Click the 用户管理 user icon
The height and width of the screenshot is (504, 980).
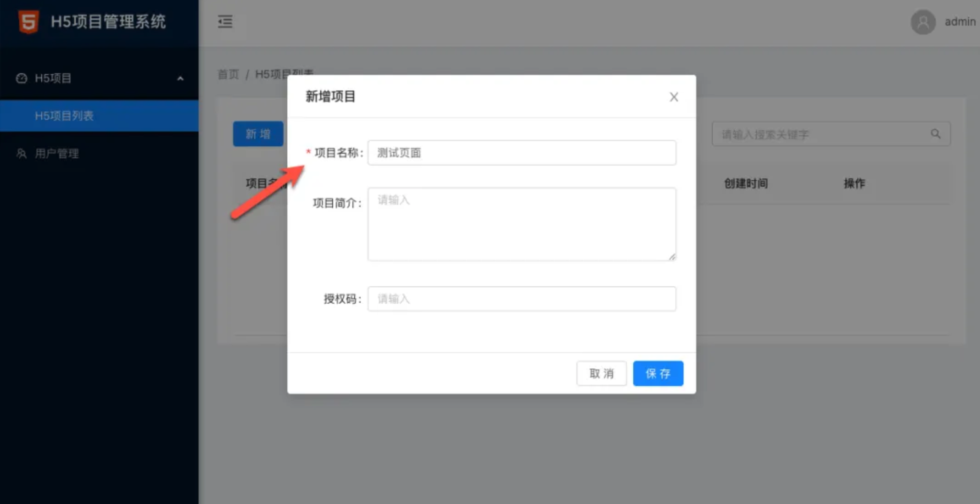coord(22,154)
